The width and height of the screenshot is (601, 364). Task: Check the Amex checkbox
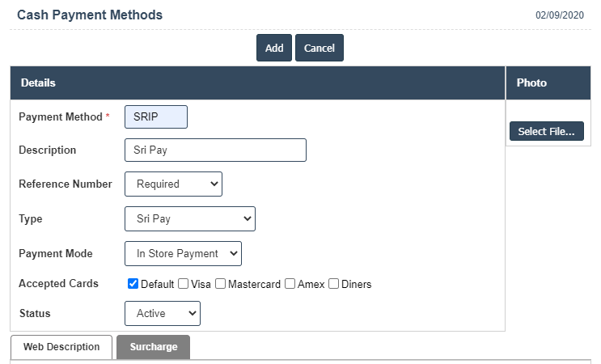[x=290, y=284]
